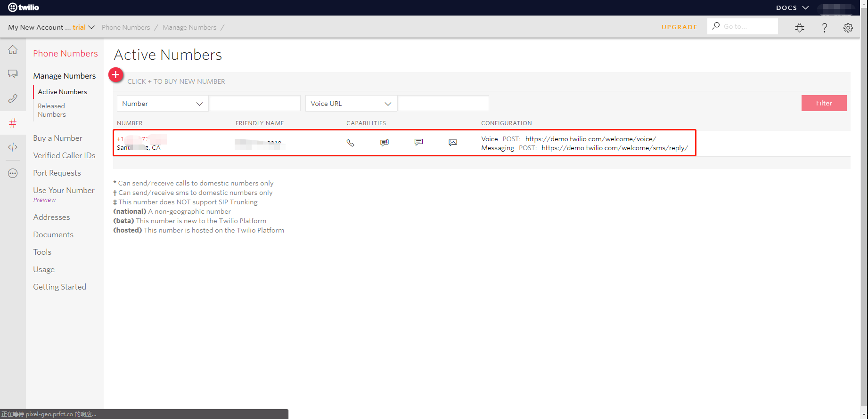Click the FRIENDLY NAME column header
Image resolution: width=868 pixels, height=419 pixels.
[260, 123]
